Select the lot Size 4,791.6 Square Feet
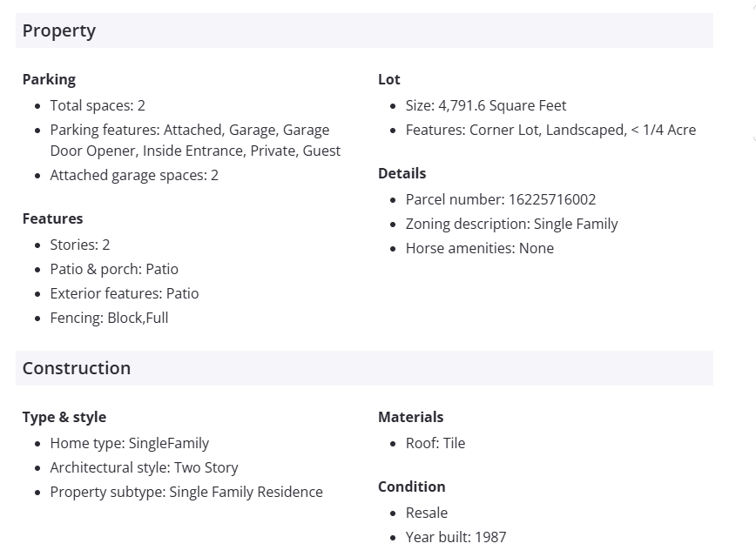756x557 pixels. [x=486, y=105]
